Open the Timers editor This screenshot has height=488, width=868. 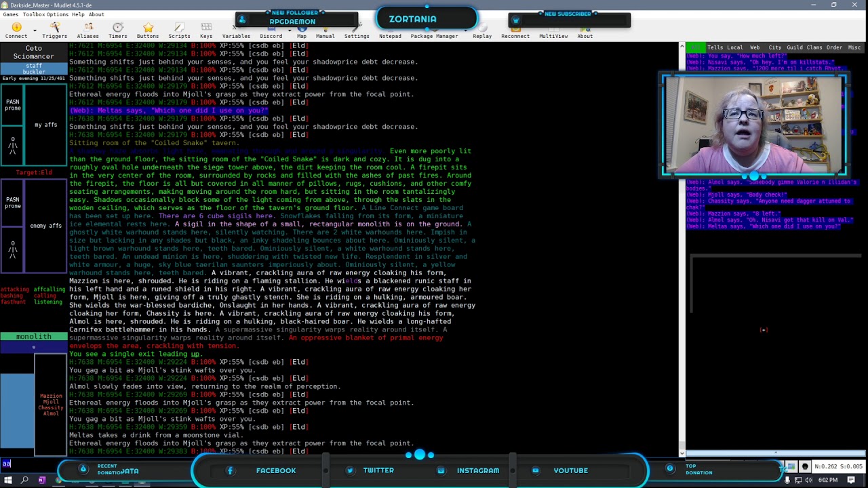point(118,30)
